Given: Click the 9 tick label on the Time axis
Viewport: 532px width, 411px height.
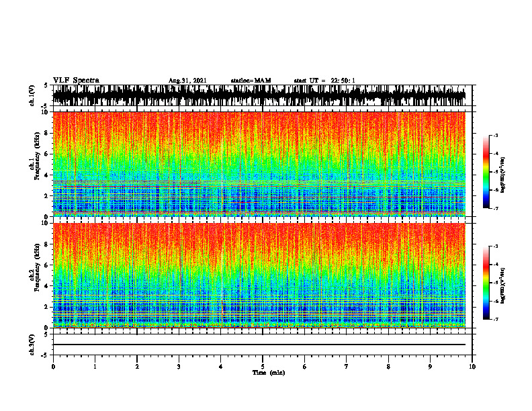Looking at the screenshot, I should point(430,367).
